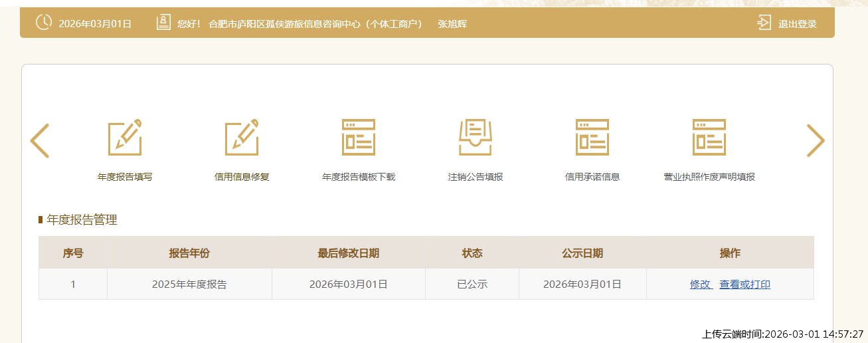The image size is (868, 343).
Task: Click the username 张旭辉 in header
Action: click(452, 24)
